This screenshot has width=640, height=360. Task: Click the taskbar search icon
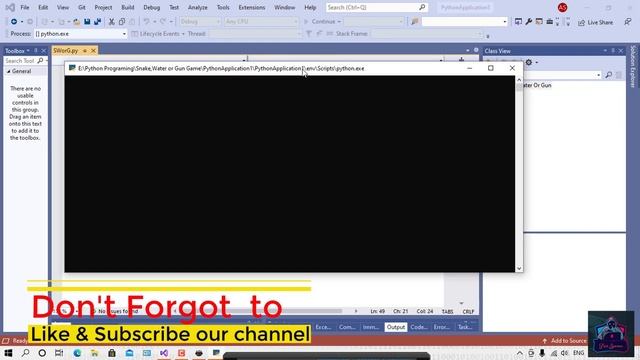[25, 353]
